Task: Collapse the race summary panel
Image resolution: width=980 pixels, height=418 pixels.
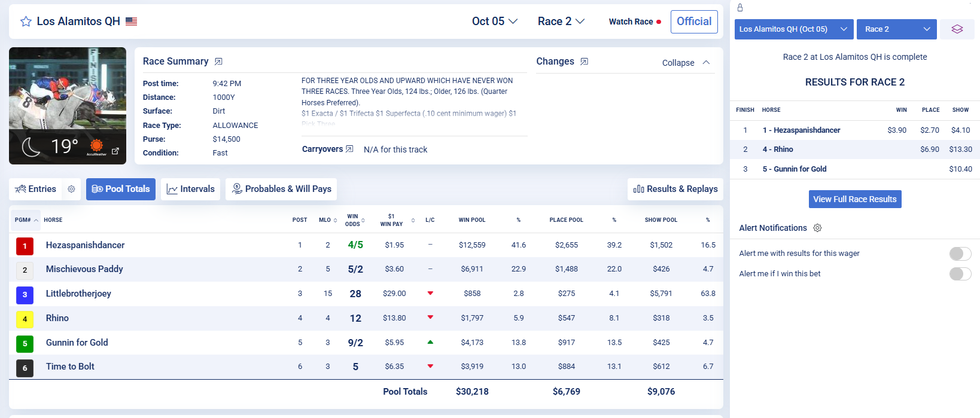Action: tap(686, 63)
